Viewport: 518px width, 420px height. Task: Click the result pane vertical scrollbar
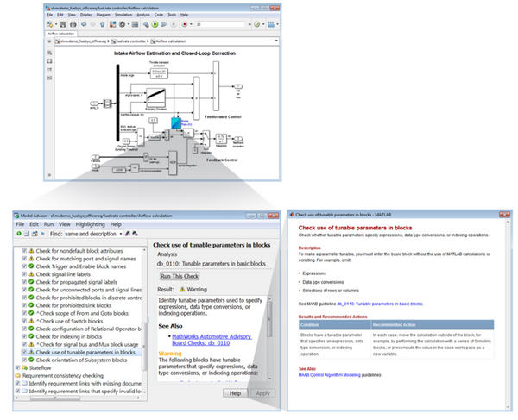[269, 319]
